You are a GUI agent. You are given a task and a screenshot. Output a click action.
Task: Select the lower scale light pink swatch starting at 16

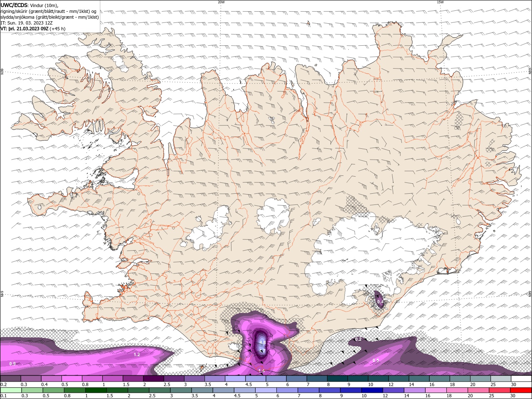436,390
